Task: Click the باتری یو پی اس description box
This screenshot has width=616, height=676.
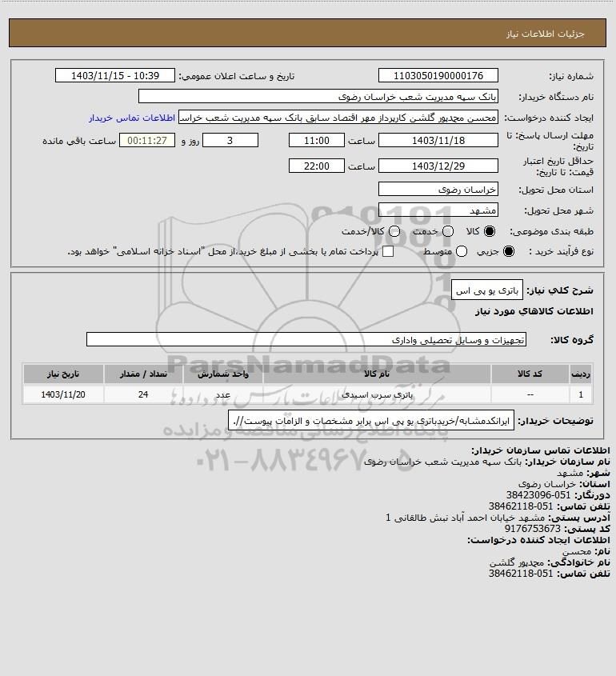Action: 487,290
